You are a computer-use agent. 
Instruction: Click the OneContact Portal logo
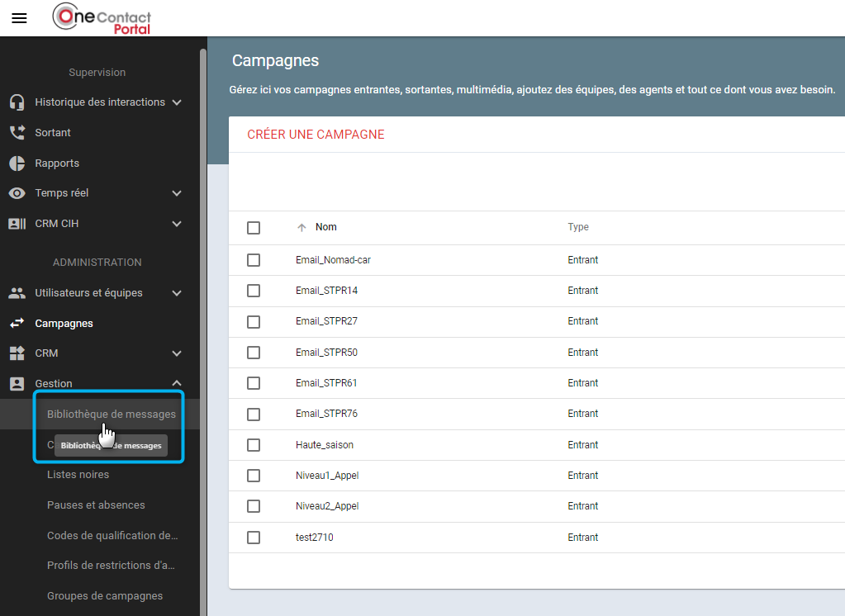102,19
